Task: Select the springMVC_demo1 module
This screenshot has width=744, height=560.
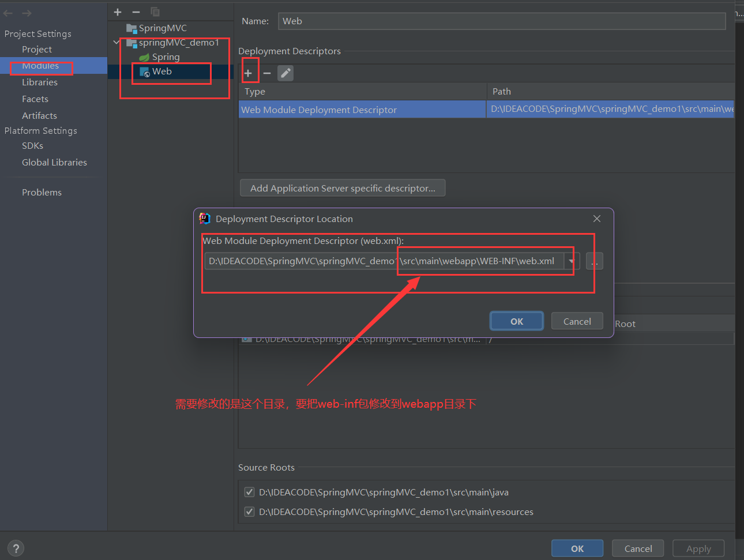Action: [x=179, y=43]
